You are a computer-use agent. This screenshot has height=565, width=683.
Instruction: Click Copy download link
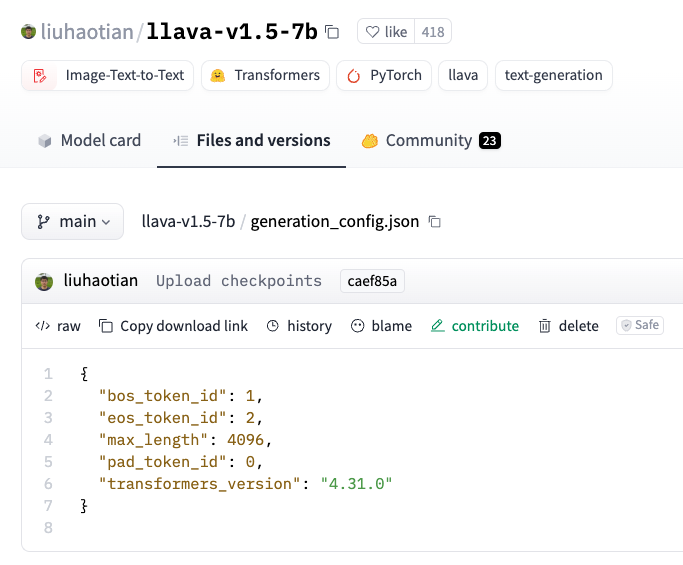(173, 326)
